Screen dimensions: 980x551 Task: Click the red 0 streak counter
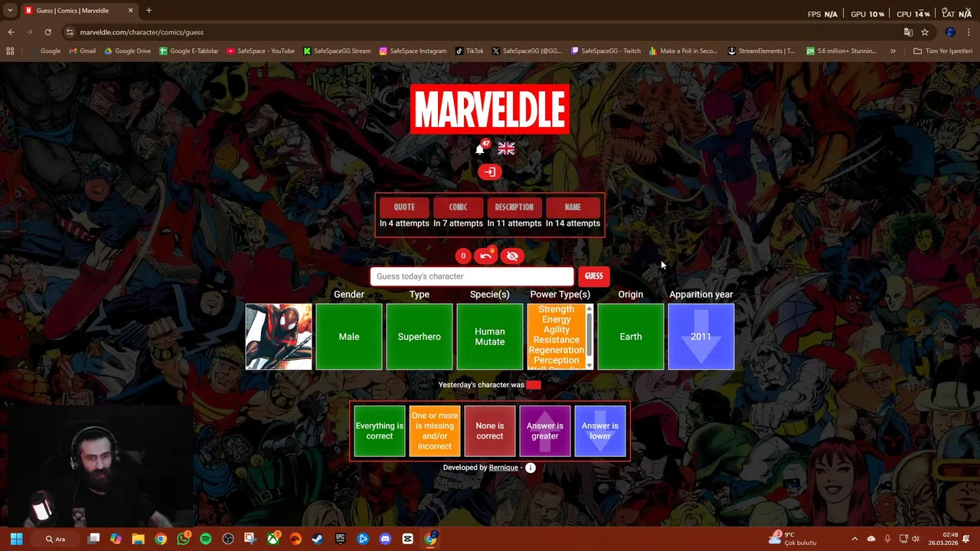(x=463, y=256)
